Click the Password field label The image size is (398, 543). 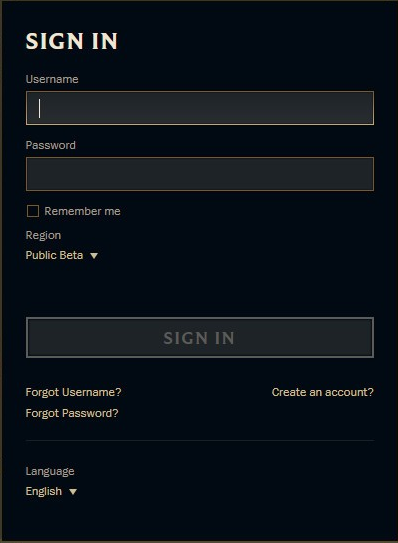pos(51,145)
